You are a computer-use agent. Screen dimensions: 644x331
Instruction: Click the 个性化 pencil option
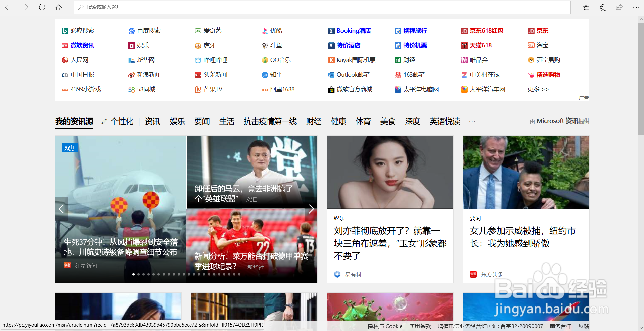click(x=118, y=121)
